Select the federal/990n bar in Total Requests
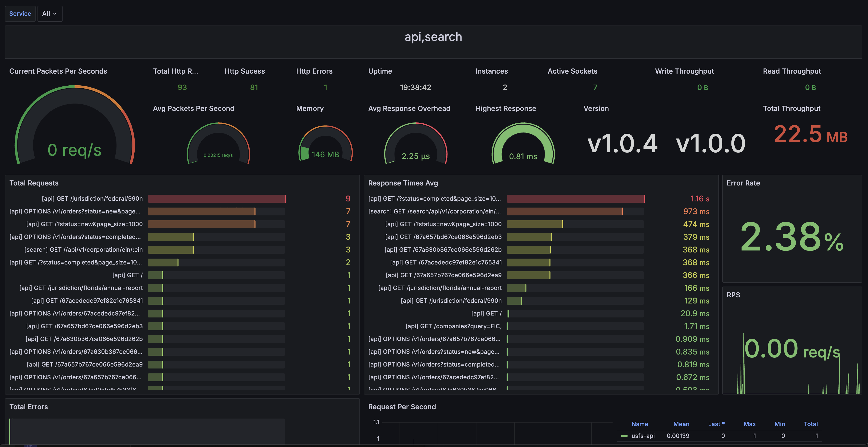Screen dimensions: 868x447 (x=217, y=198)
